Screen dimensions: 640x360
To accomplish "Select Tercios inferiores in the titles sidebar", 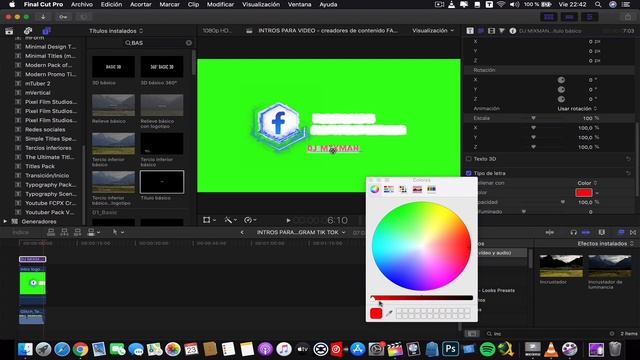I will coord(48,148).
